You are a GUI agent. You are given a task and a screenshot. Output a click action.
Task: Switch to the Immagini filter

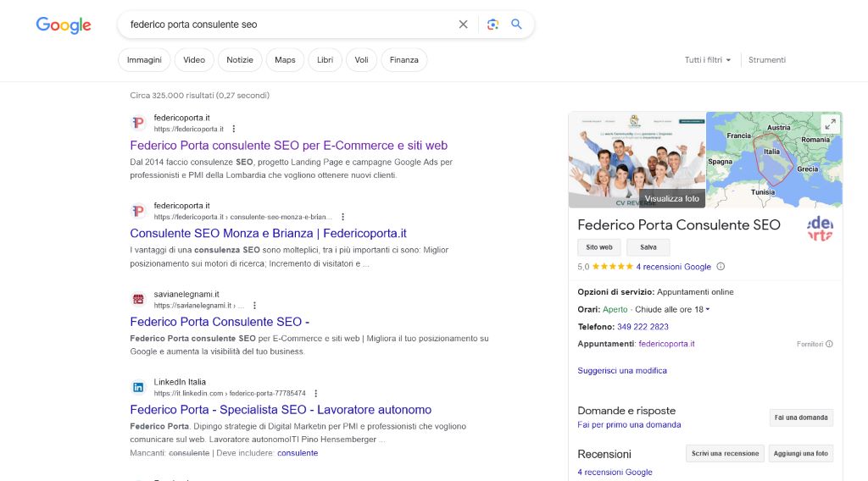pos(144,60)
